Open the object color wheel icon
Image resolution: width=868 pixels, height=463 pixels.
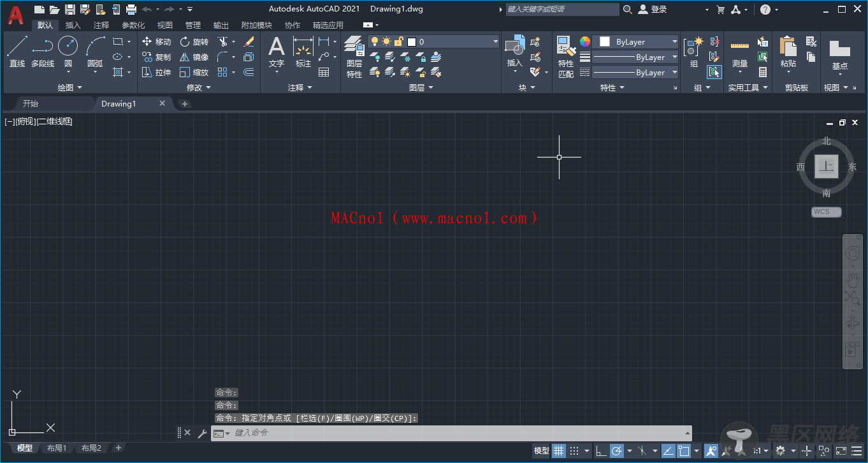pyautogui.click(x=585, y=41)
